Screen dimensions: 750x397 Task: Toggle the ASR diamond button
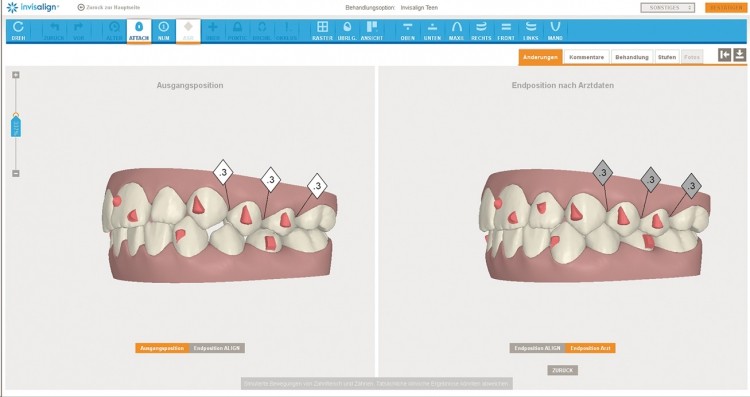click(188, 31)
